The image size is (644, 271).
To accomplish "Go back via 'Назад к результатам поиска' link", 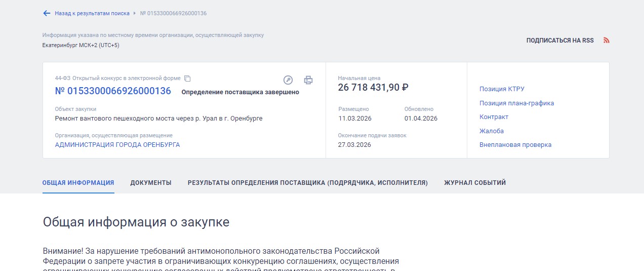I will coord(92,13).
